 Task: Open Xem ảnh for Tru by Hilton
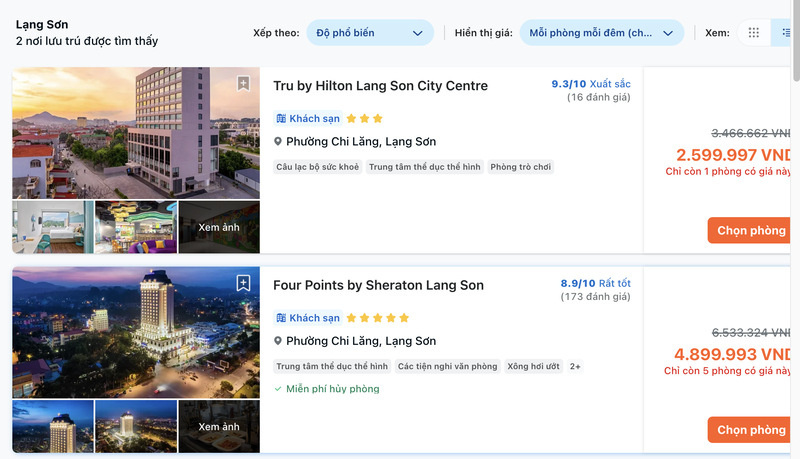pyautogui.click(x=219, y=227)
